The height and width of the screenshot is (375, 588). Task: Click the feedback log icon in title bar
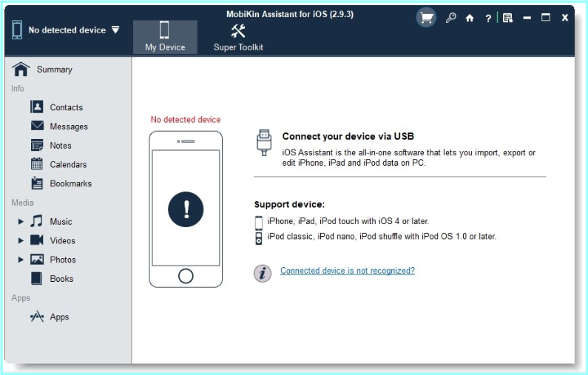coord(507,18)
